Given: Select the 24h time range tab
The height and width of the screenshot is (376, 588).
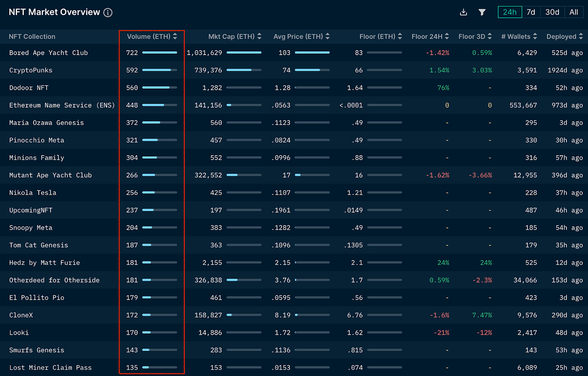Looking at the screenshot, I should coord(510,12).
